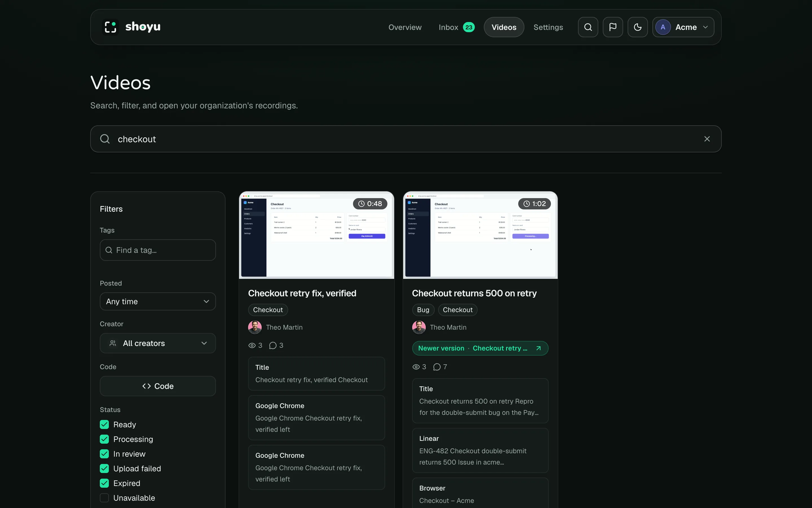Click the 1:02 duration badge
This screenshot has width=812, height=508.
point(535,203)
